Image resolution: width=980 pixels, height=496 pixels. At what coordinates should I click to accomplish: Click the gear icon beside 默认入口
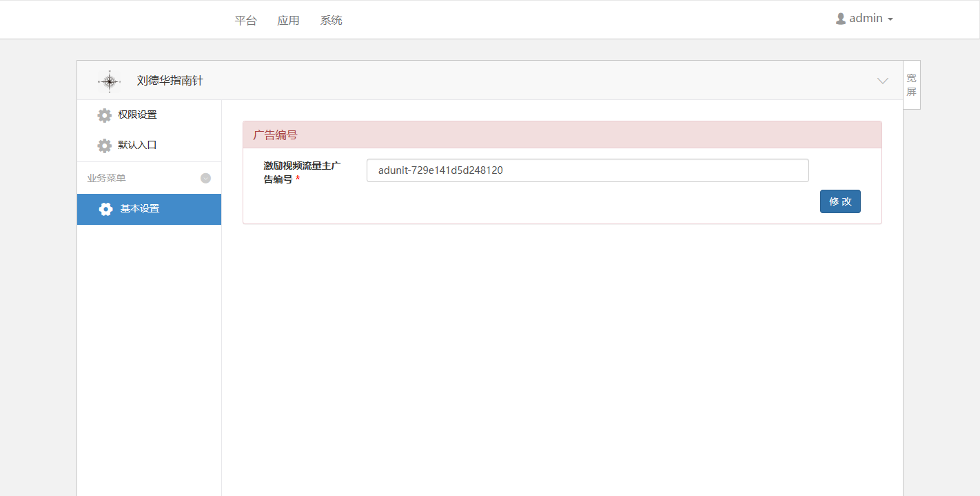[x=104, y=146]
